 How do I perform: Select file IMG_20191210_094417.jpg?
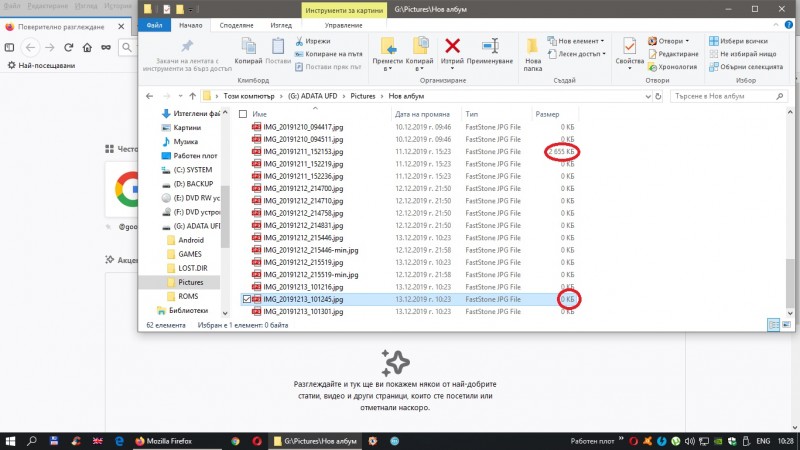[x=303, y=127]
